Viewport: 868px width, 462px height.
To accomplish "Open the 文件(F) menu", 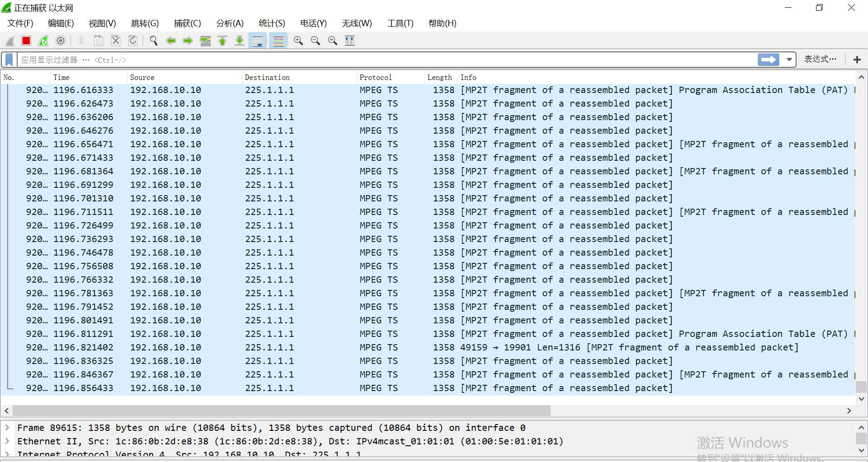I will 20,23.
